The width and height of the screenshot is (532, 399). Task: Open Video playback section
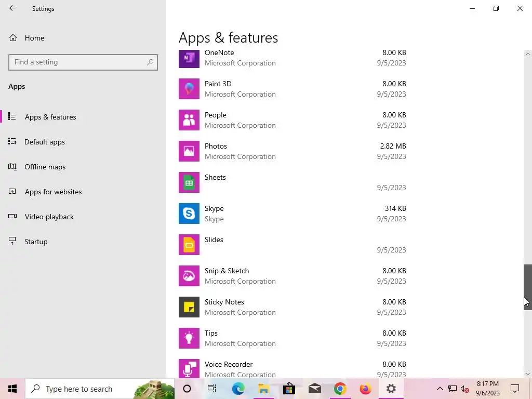83,217
